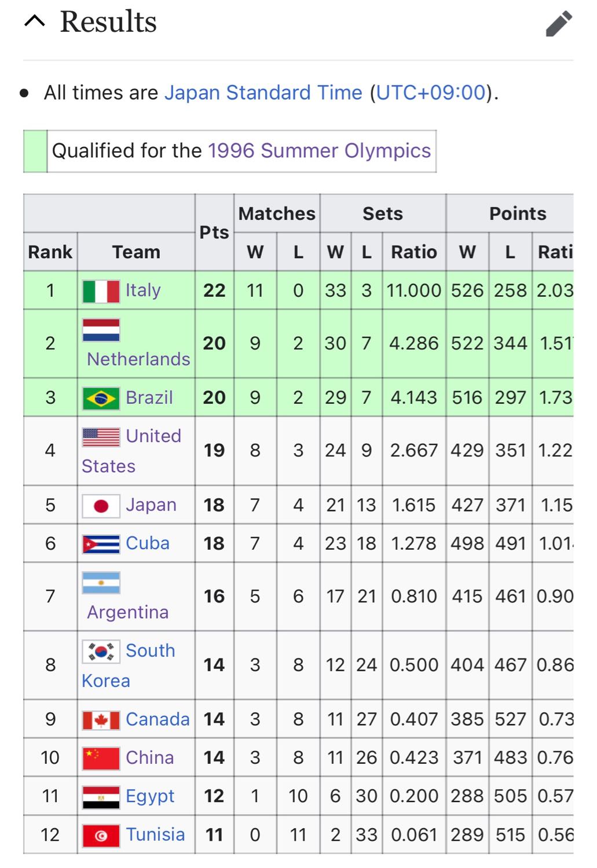This screenshot has width=597, height=868.
Task: Click the green qualification legend swatch
Action: [35, 151]
